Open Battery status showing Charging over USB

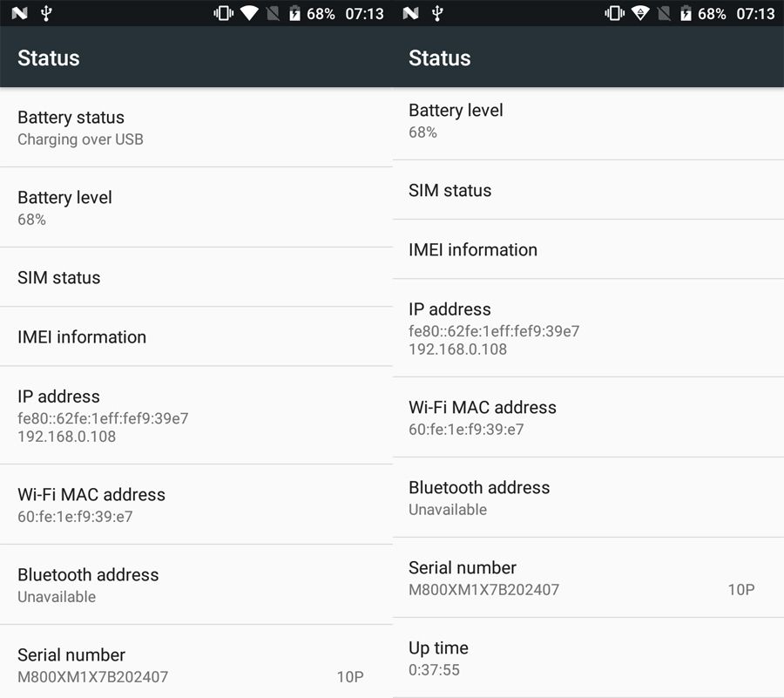click(x=196, y=127)
